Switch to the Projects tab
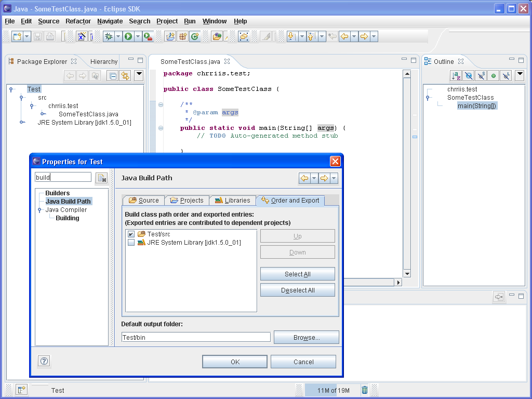Screen dimensions: 532x399 pos(187,201)
